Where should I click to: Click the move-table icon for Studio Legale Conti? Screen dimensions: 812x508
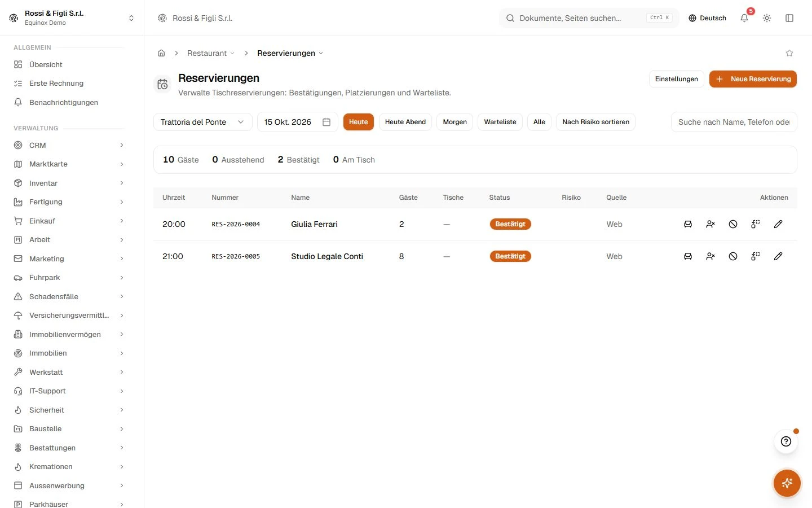(x=756, y=256)
